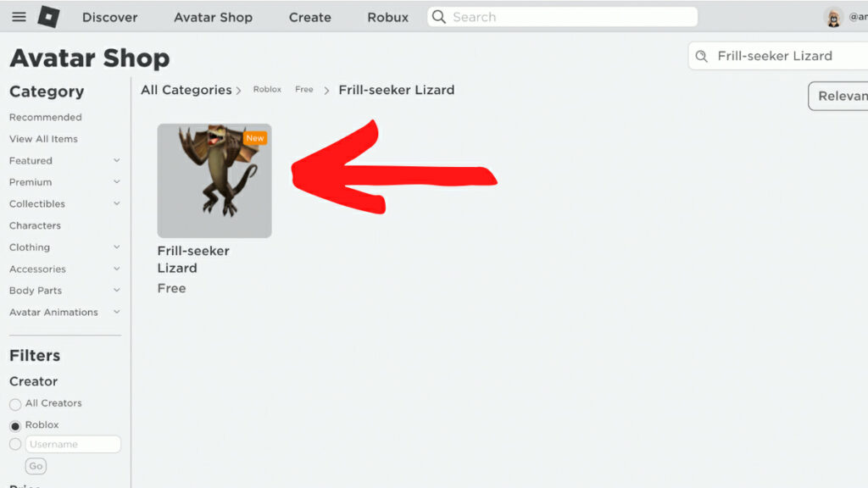Open the Discover tab
The image size is (868, 488).
[x=109, y=17]
